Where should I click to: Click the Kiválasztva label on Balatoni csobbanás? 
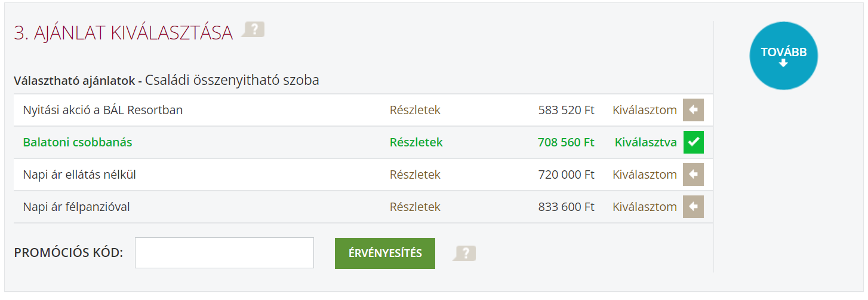click(x=646, y=142)
